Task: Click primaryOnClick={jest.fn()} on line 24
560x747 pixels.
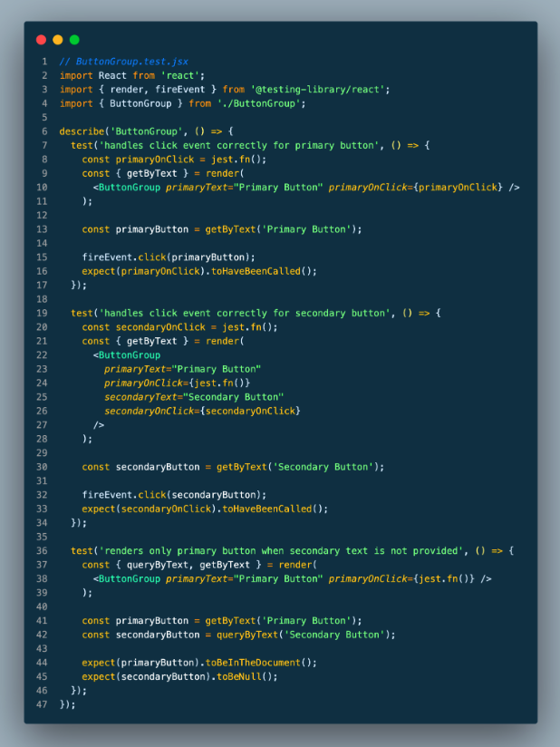Action: (177, 383)
